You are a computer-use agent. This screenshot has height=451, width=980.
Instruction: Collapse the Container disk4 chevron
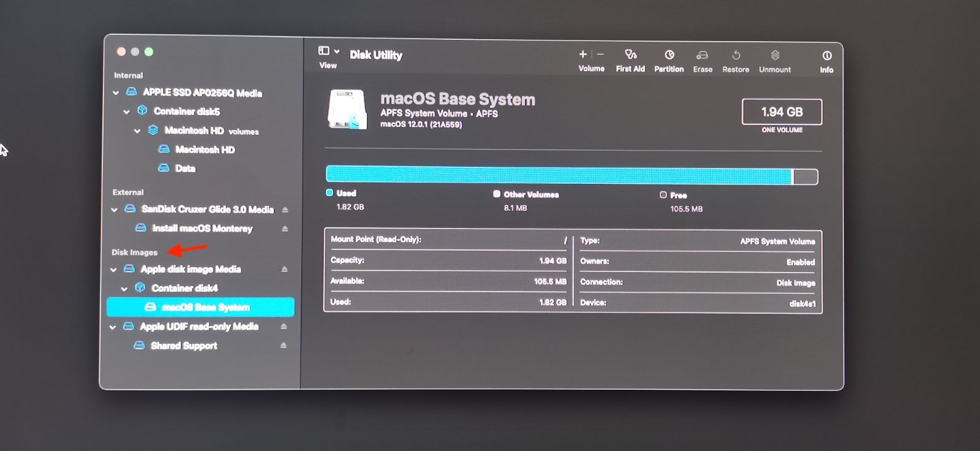point(124,289)
